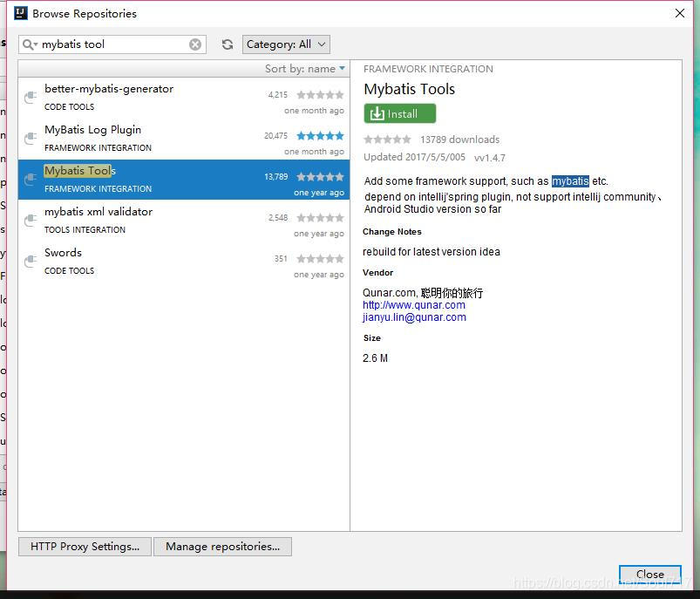The width and height of the screenshot is (700, 599).
Task: Click the search magnifier icon in search field
Action: pos(30,44)
